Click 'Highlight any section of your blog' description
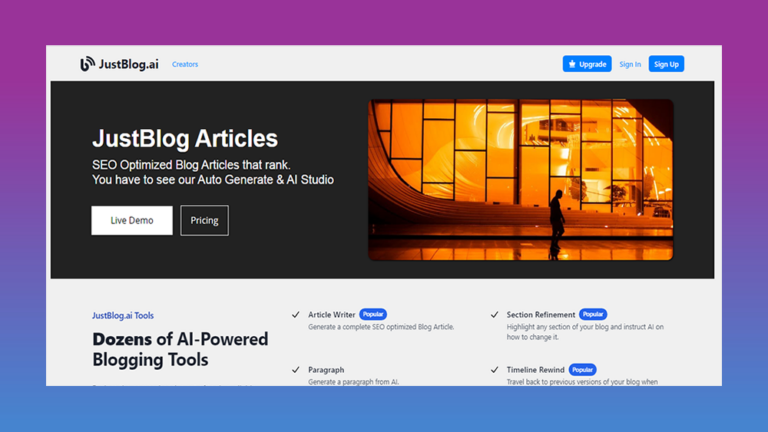This screenshot has width=768, height=432. click(585, 332)
